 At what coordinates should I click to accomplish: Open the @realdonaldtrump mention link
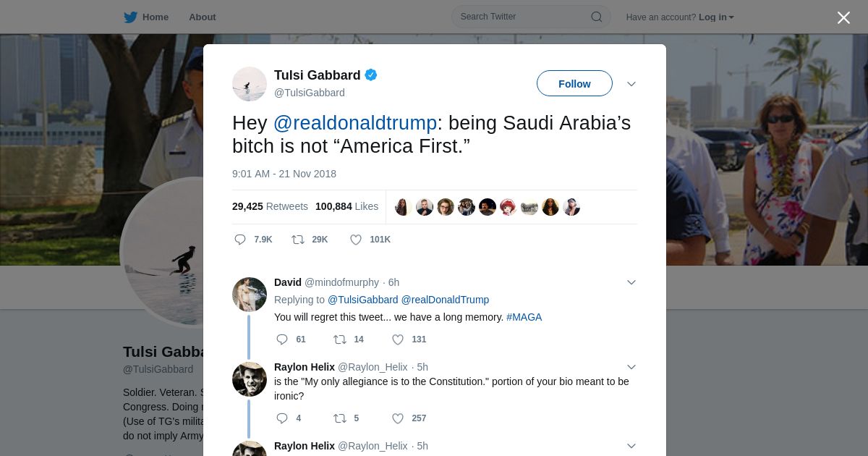355,123
